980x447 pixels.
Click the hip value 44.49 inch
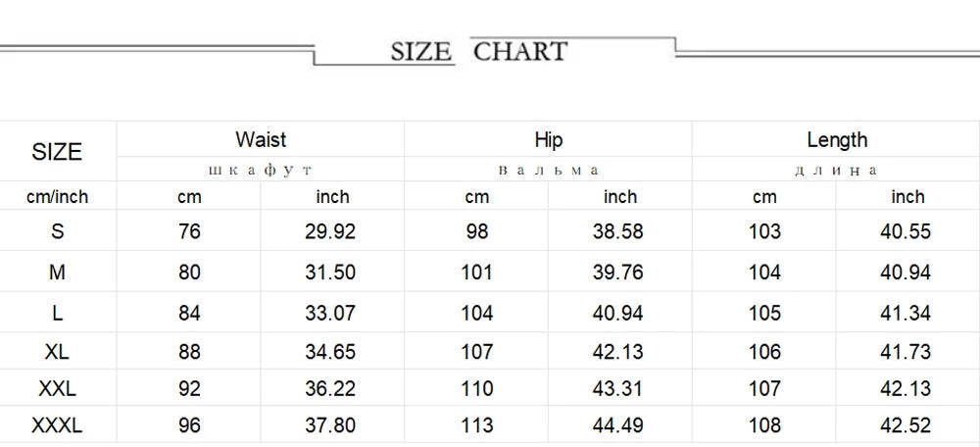coord(617,425)
